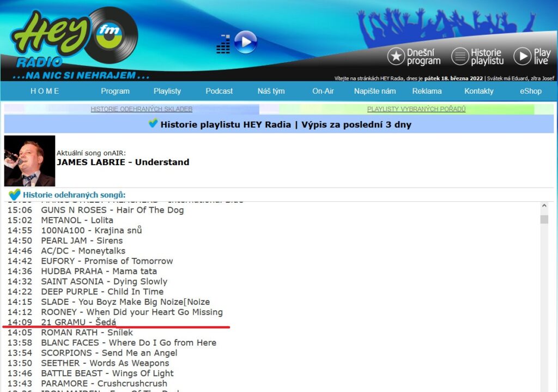The width and height of the screenshot is (558, 392).
Task: Open the Playlisty menu item
Action: click(x=167, y=91)
